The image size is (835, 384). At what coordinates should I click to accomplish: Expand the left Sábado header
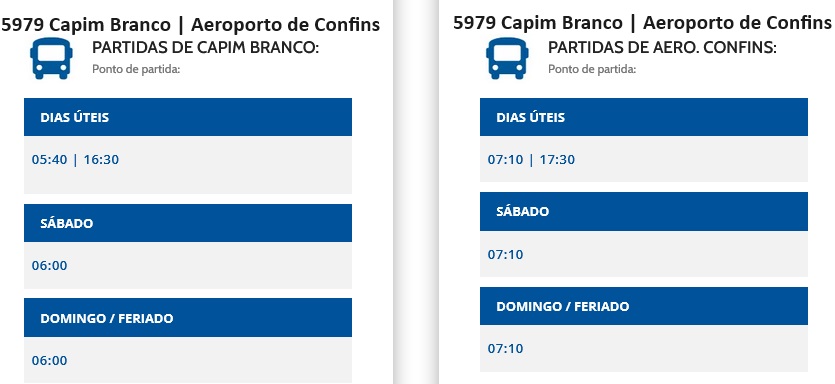188,223
